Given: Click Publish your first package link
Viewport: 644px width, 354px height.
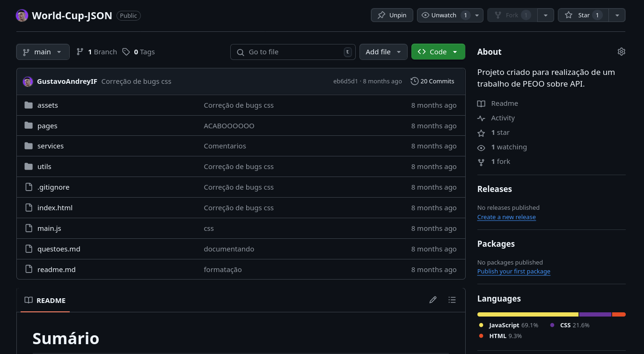Looking at the screenshot, I should pyautogui.click(x=513, y=272).
